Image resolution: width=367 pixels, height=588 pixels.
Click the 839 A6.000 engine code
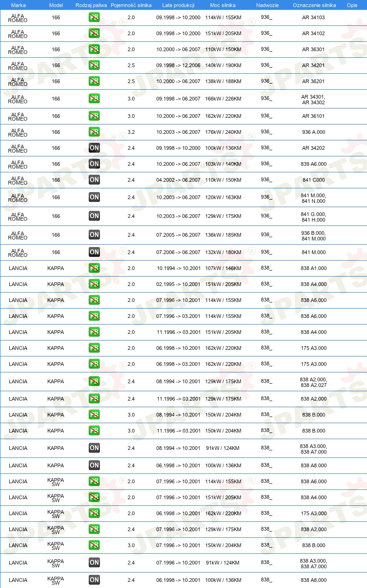(313, 164)
